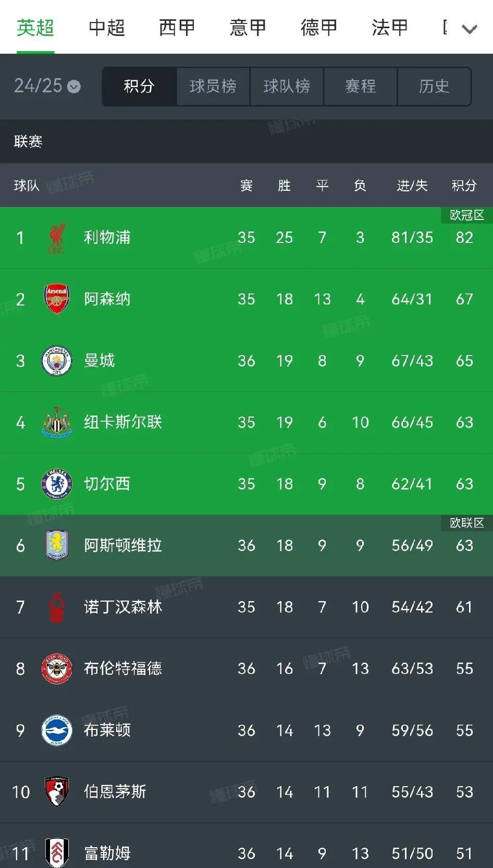Image resolution: width=493 pixels, height=868 pixels.
Task: Select the Manchester City crest
Action: click(57, 361)
